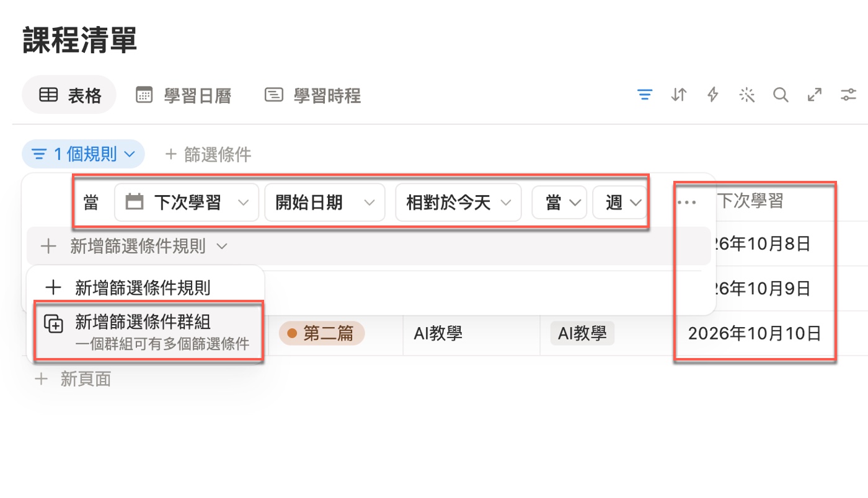Click + 篩選條件 to add a filter

point(208,154)
